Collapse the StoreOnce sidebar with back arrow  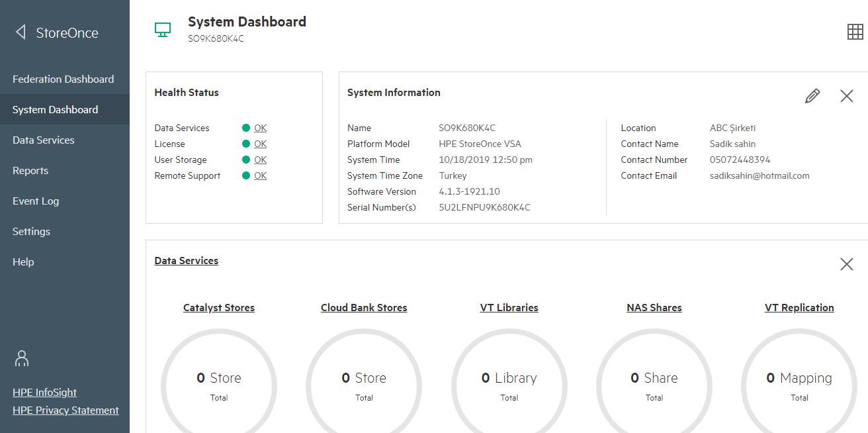pos(21,32)
